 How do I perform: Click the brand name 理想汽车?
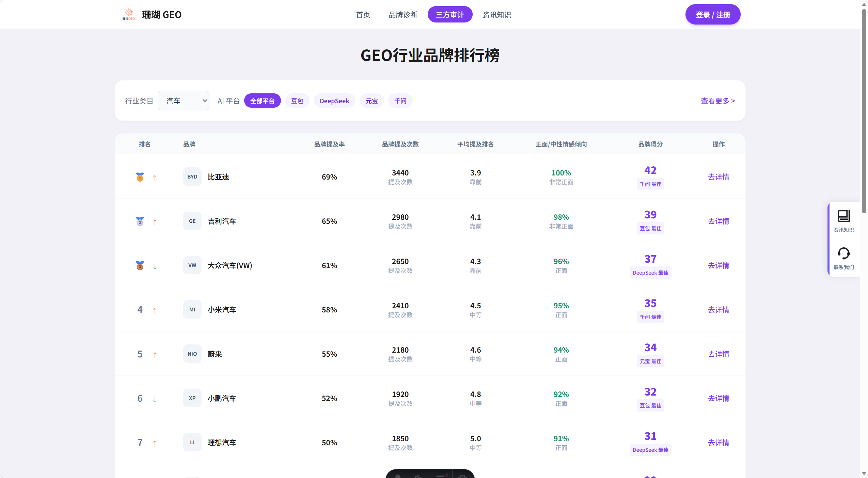pos(222,443)
